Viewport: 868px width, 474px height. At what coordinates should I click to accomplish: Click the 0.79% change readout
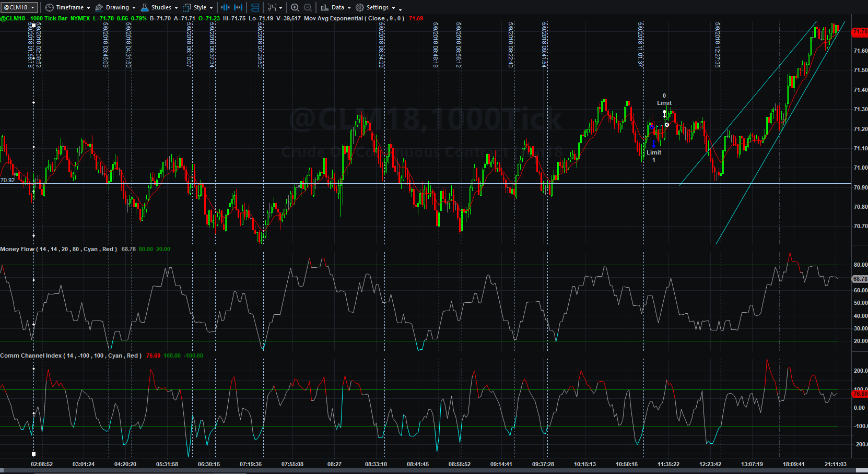tap(138, 18)
